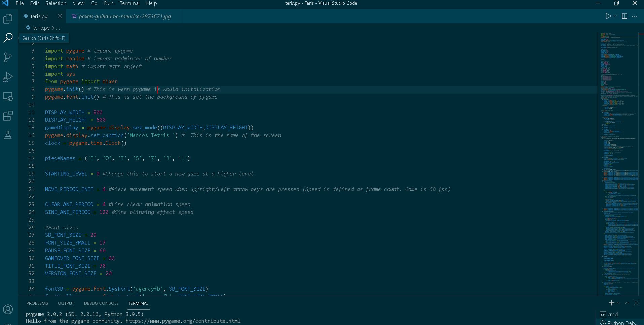644x325 pixels.
Task: Open the Help menu
Action: coord(151,3)
